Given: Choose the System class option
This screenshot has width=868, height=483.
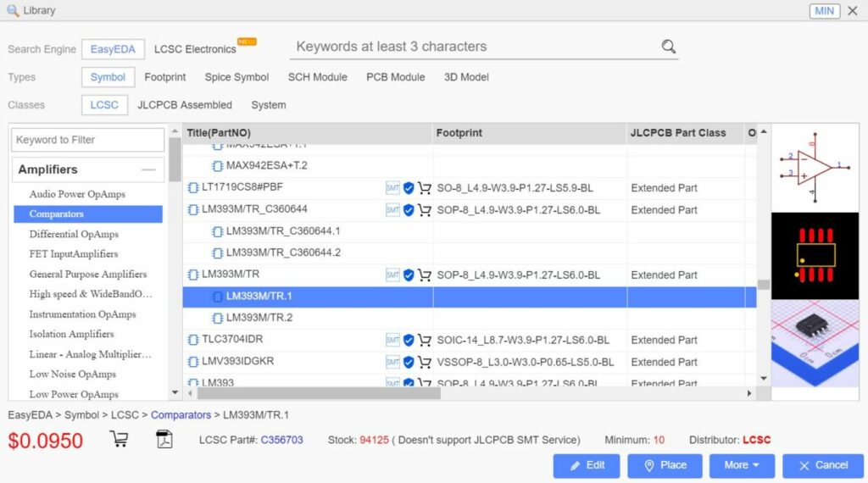Looking at the screenshot, I should click(x=268, y=105).
